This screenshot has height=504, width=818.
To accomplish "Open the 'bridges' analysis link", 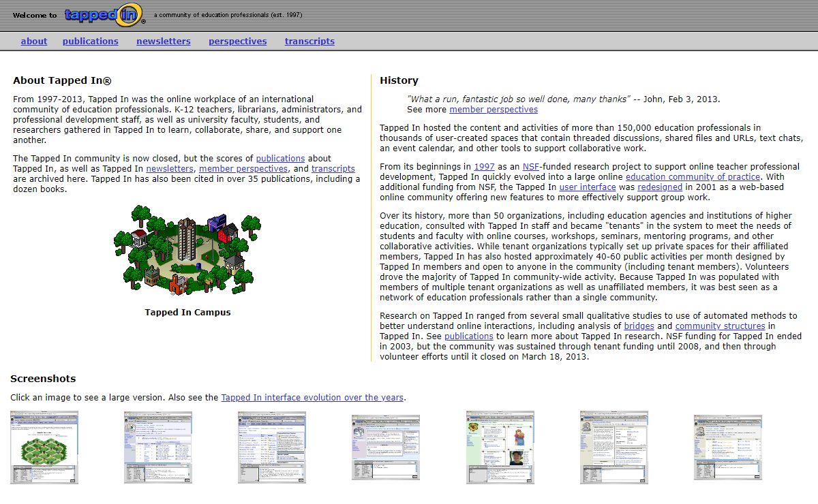I will click(639, 326).
